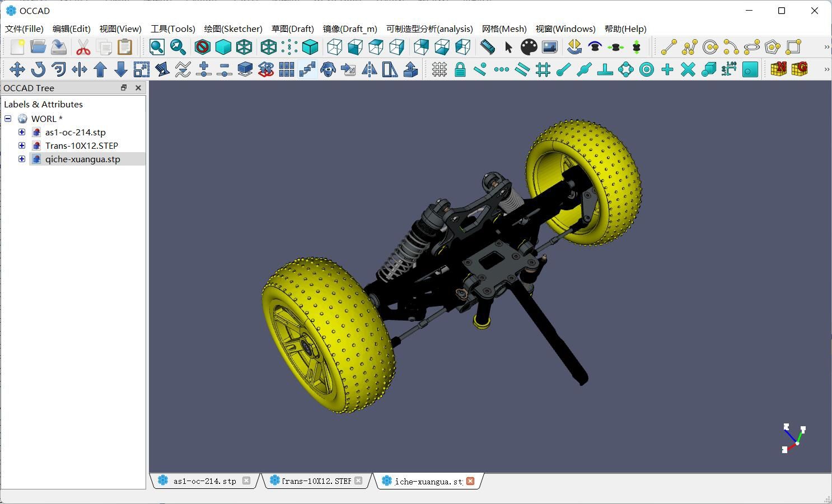The height and width of the screenshot is (504, 832).
Task: Click the yellow cube G icon
Action: (x=800, y=69)
